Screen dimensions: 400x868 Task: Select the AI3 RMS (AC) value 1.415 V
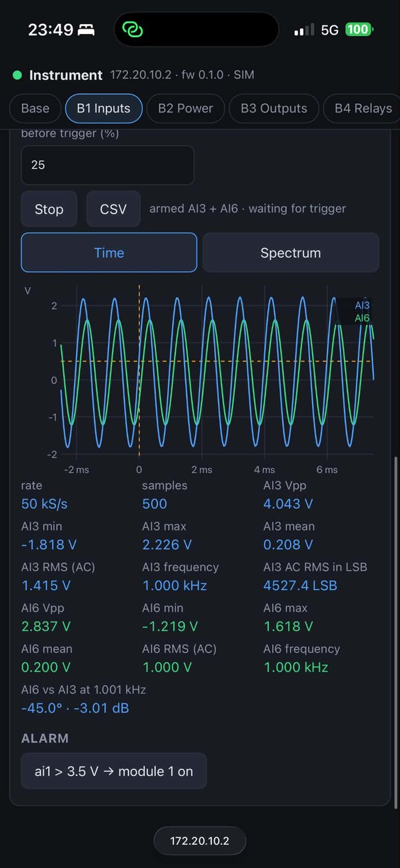point(46,586)
